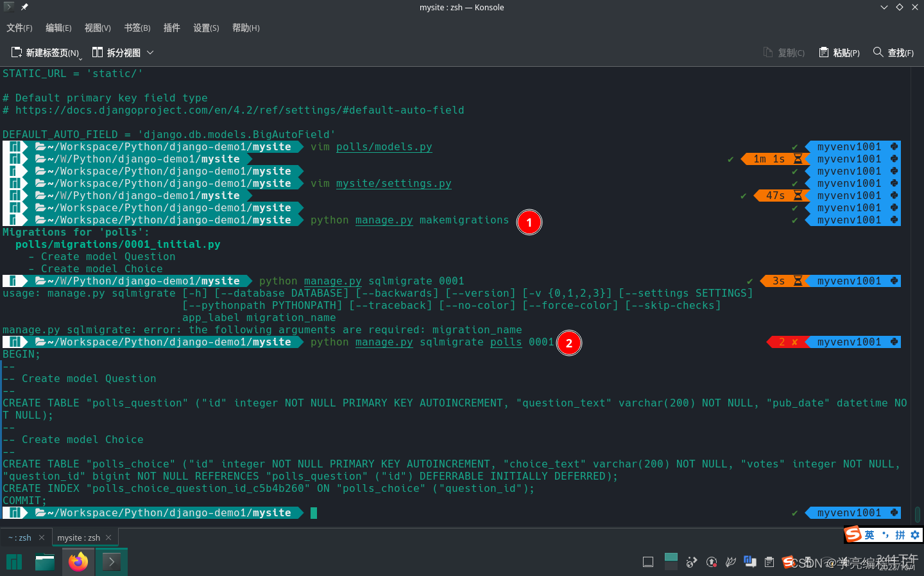The width and height of the screenshot is (924, 576).
Task: Click the Konsole taskbar entry
Action: (x=112, y=562)
